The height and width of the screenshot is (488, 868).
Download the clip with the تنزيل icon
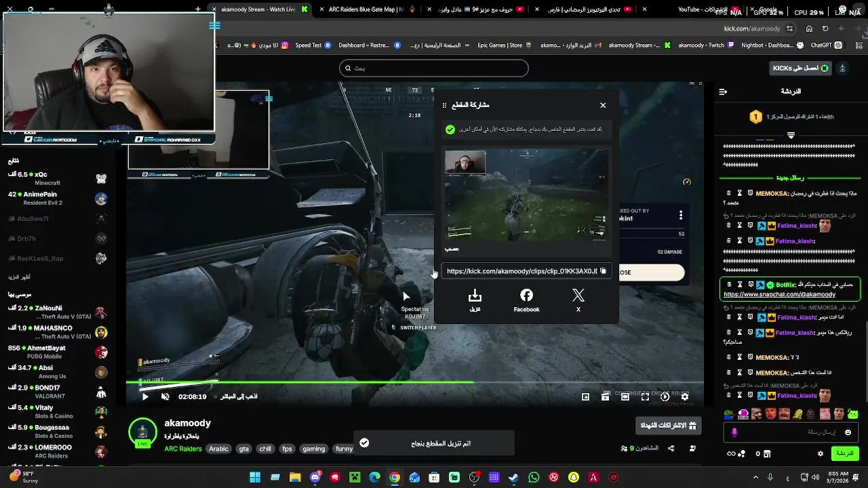coord(475,300)
